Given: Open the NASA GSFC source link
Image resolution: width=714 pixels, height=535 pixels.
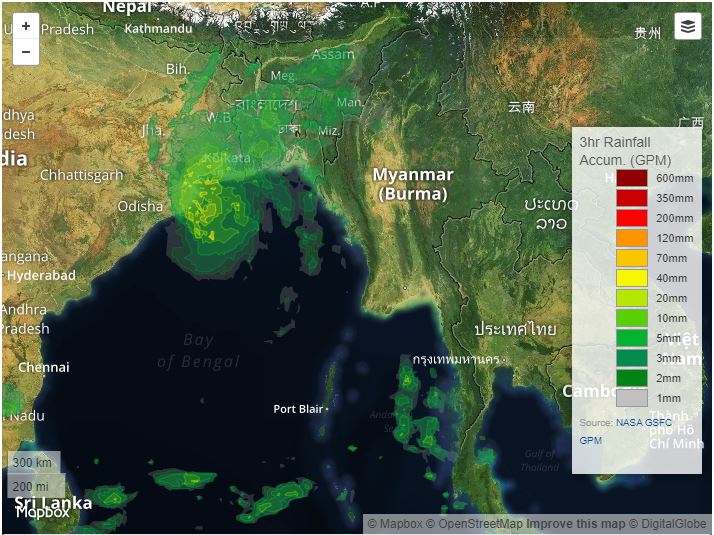Looking at the screenshot, I should tap(643, 423).
